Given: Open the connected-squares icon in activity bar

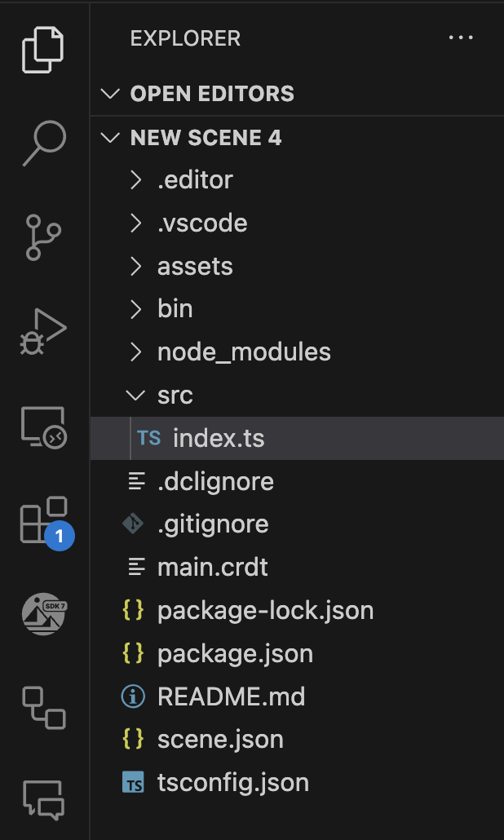Looking at the screenshot, I should [43, 707].
